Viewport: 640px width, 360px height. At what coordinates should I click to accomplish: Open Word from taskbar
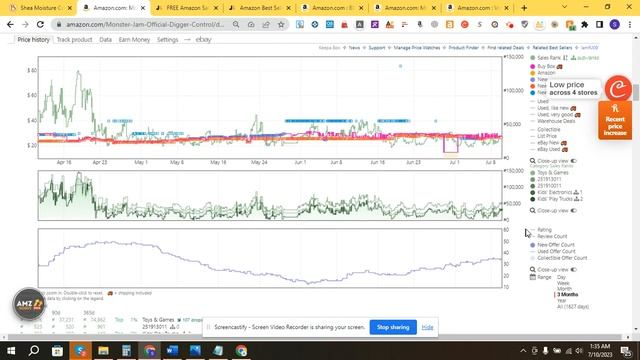(x=172, y=351)
